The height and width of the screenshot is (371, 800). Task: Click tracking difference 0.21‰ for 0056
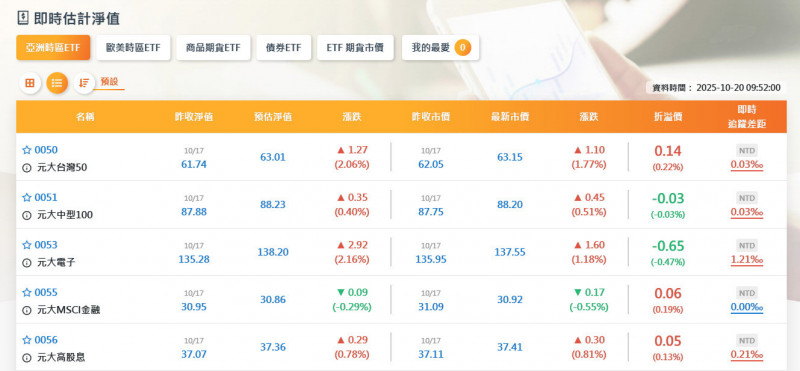747,355
